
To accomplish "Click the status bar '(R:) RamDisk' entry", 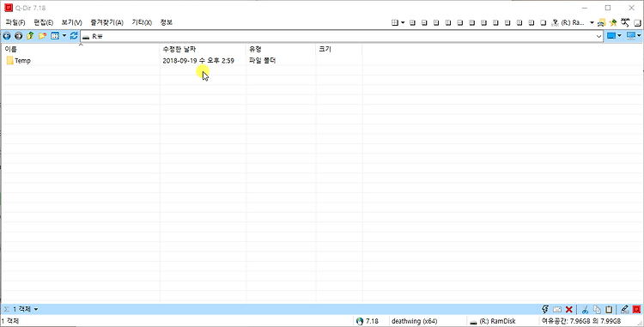I will [493, 321].
